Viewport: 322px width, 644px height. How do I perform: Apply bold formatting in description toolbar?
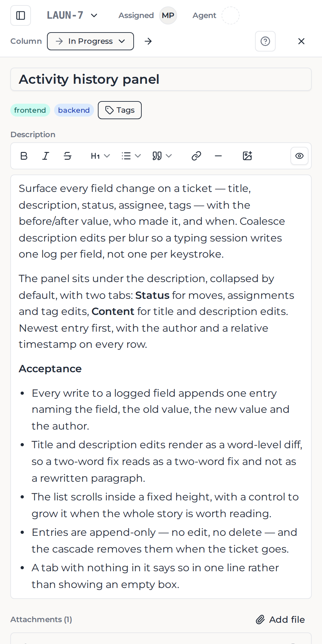tap(24, 156)
